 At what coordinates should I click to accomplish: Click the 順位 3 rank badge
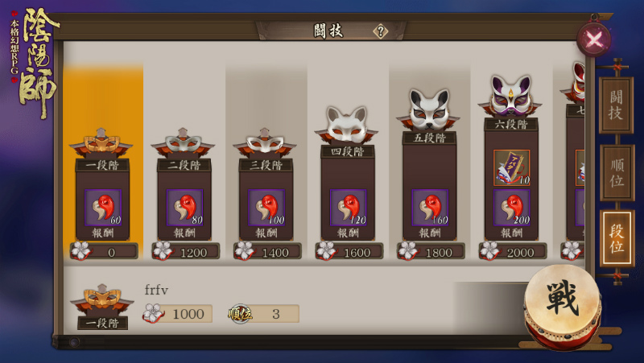tap(264, 314)
